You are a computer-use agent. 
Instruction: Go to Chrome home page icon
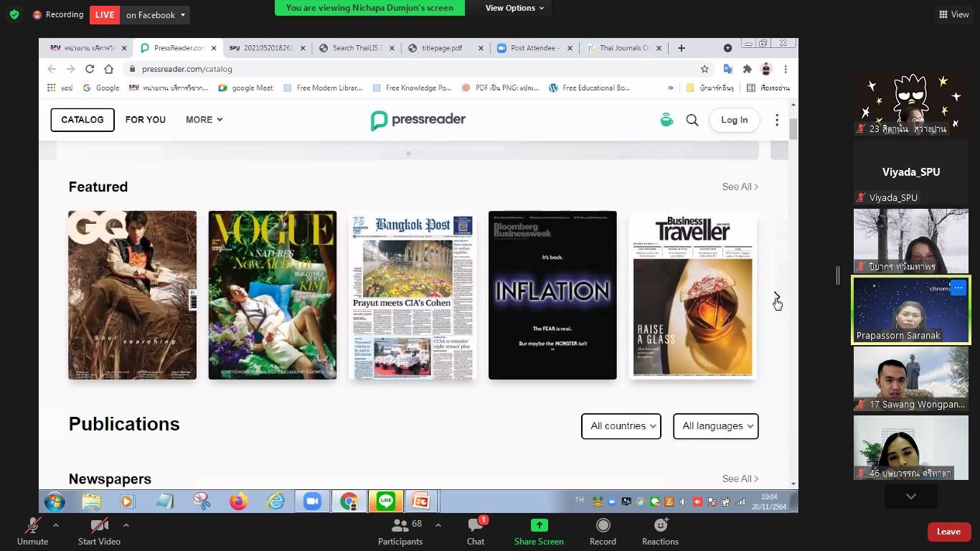[x=108, y=69]
